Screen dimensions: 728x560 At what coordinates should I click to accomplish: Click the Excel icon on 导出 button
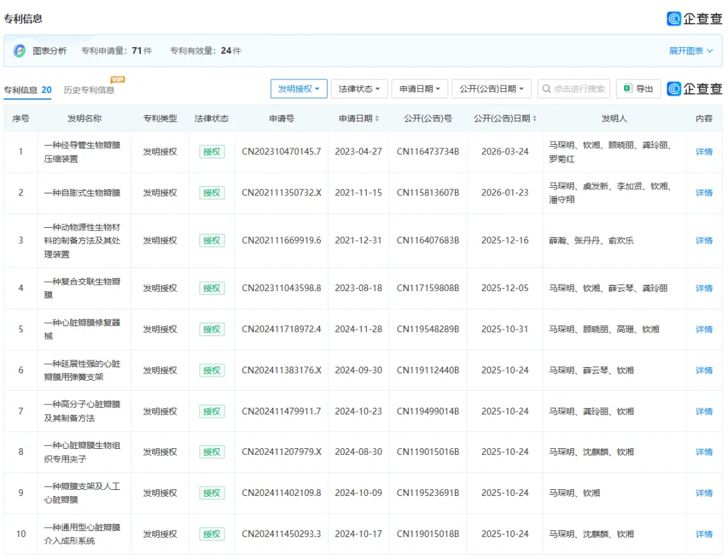tap(628, 88)
